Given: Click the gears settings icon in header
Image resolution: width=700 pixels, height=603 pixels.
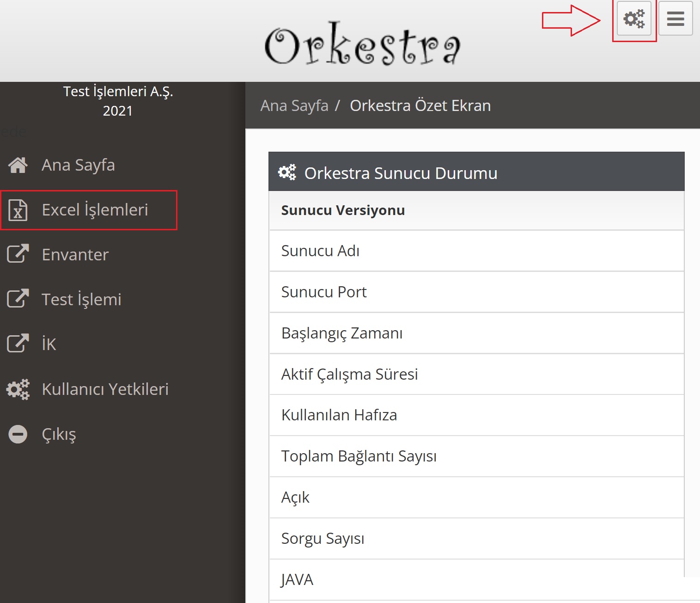Looking at the screenshot, I should (x=634, y=19).
